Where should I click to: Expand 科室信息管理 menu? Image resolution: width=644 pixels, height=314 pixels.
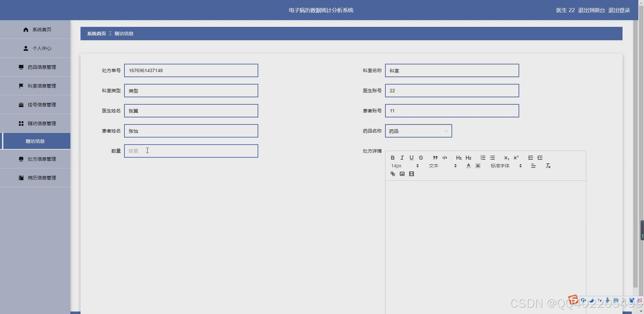click(35, 86)
